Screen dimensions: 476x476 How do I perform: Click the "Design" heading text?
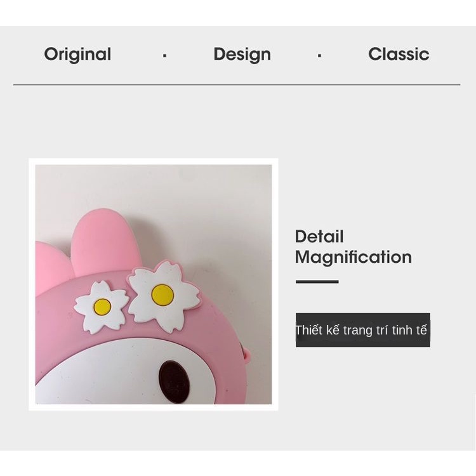click(x=242, y=55)
